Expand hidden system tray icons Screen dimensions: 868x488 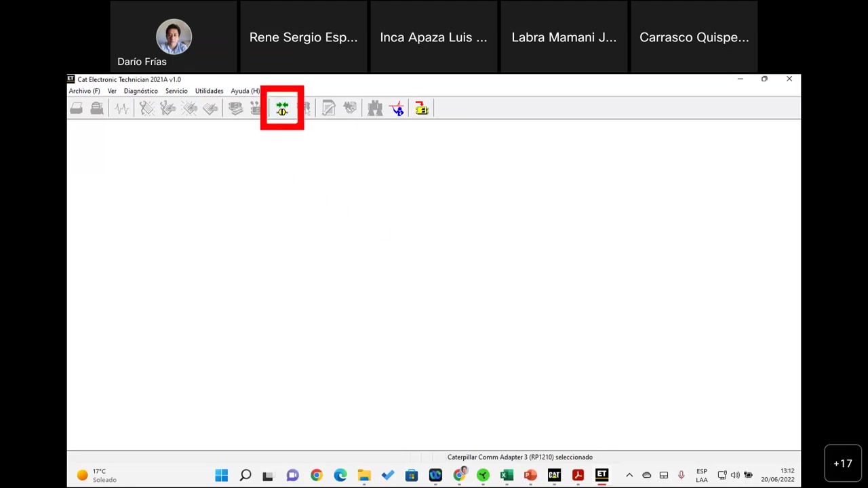tap(629, 475)
